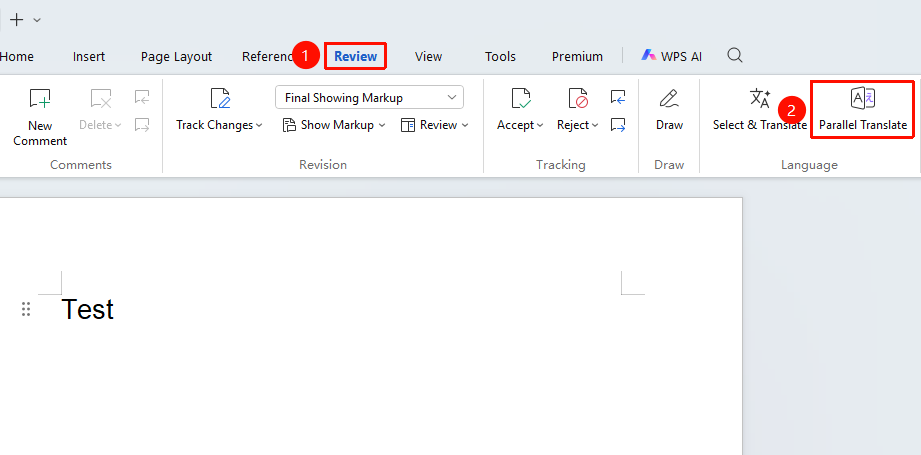Open the Page Layout tab
The image size is (921, 455).
pos(176,57)
